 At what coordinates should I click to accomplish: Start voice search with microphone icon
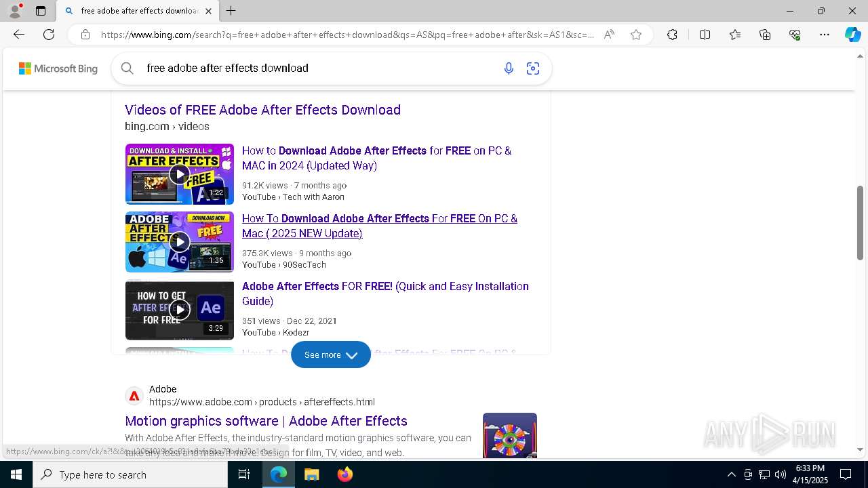coord(509,68)
